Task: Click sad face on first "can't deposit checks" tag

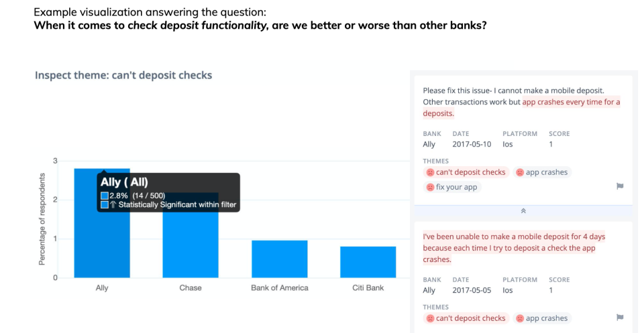Action: tap(431, 172)
